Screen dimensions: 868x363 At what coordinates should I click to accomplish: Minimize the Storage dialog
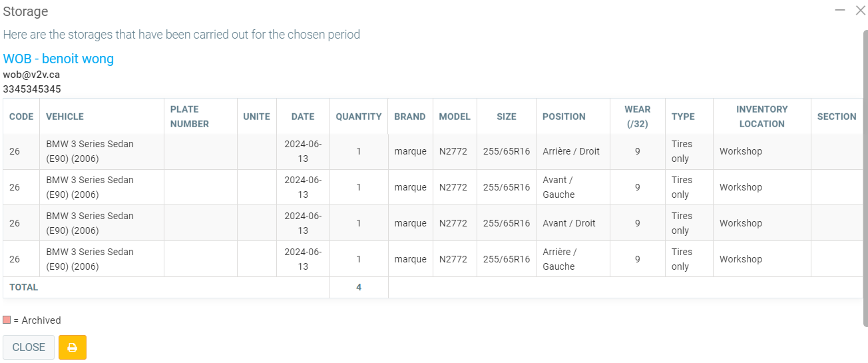click(x=840, y=10)
